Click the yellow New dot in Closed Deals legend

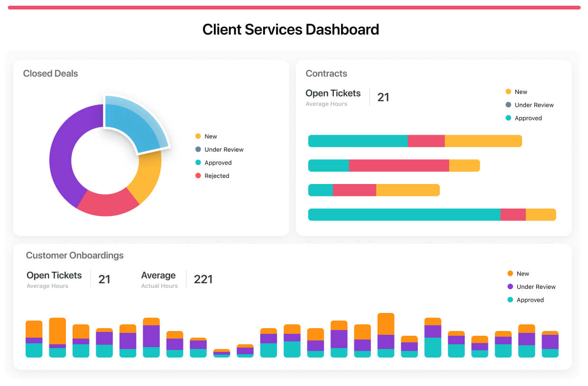tap(198, 136)
